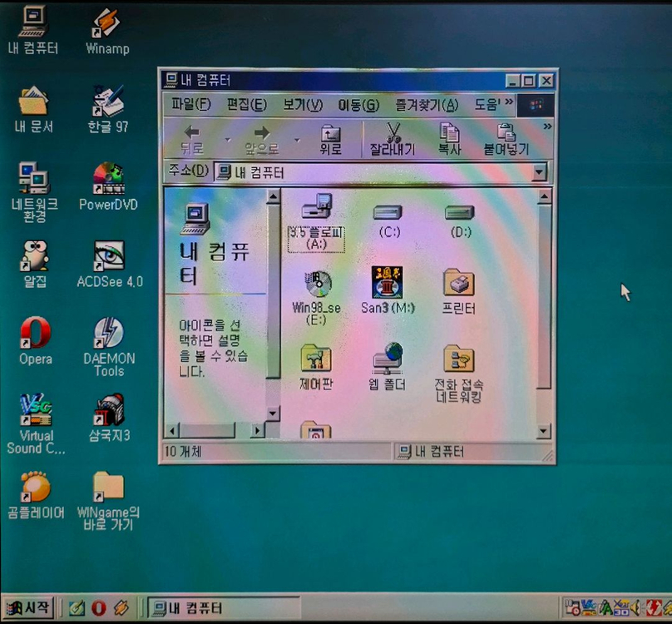Click the 잘라내기 cut toolbar button

(393, 139)
